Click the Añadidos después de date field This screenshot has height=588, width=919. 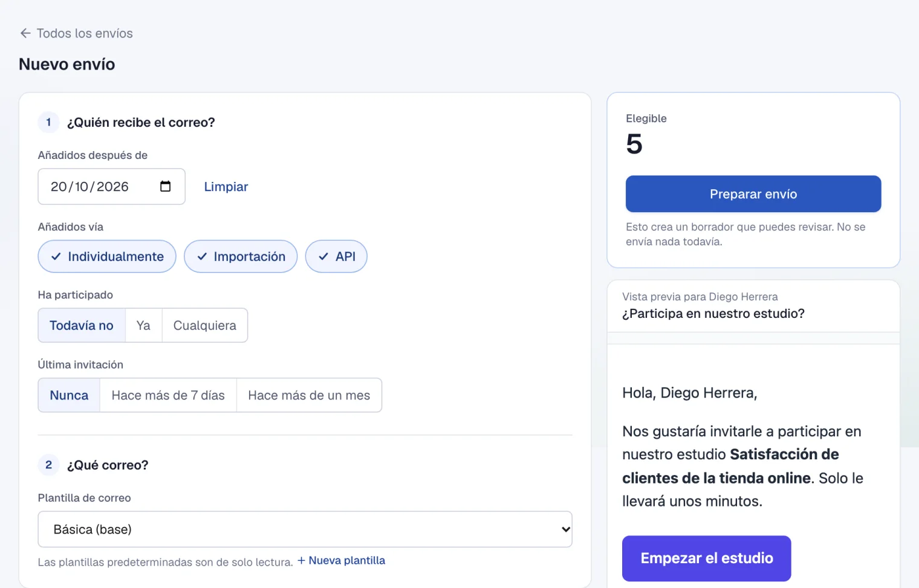(111, 186)
